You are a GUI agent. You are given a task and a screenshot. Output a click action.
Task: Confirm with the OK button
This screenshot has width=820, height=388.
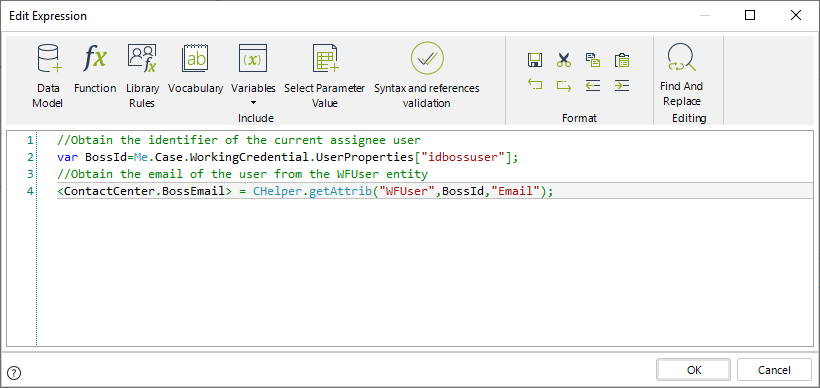pyautogui.click(x=693, y=370)
